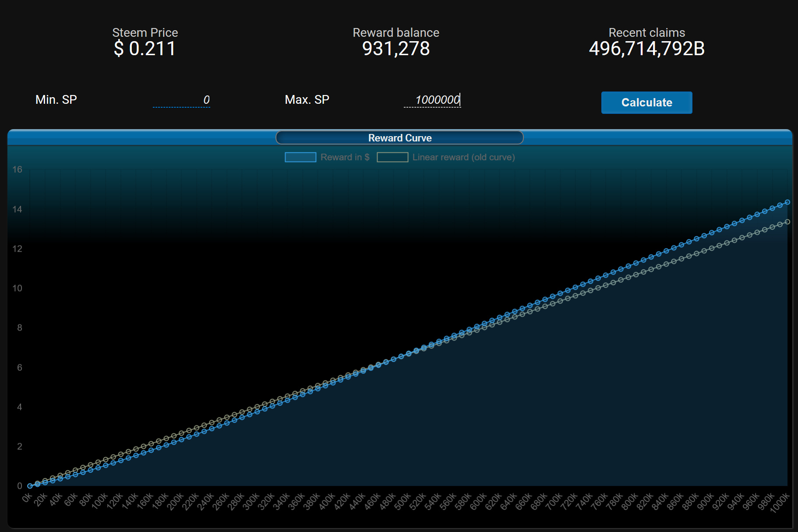Screen dimensions: 798x532
Task: Click the 16 y-axis label
Action: pos(17,169)
